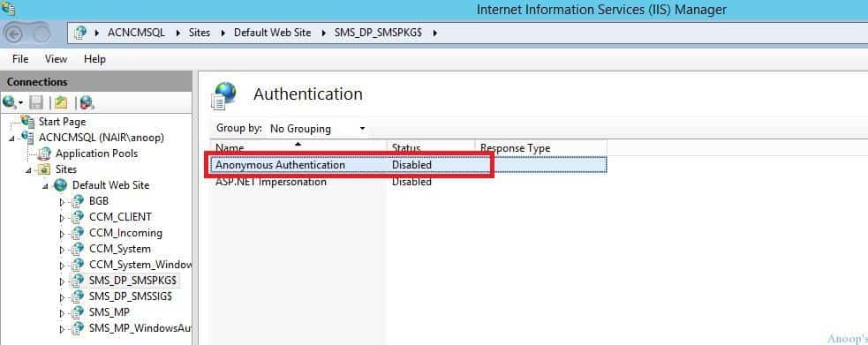Click the IIS Manager title bar icon
This screenshot has height=345, width=868.
tap(8, 8)
